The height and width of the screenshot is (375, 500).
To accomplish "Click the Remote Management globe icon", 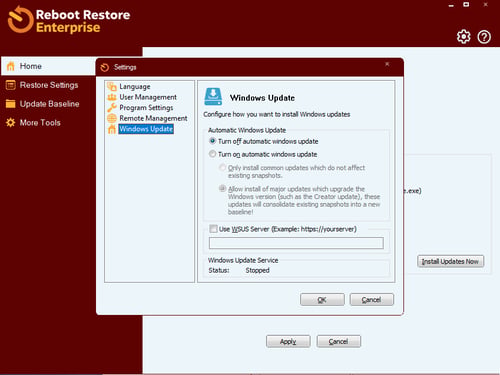I will 112,118.
